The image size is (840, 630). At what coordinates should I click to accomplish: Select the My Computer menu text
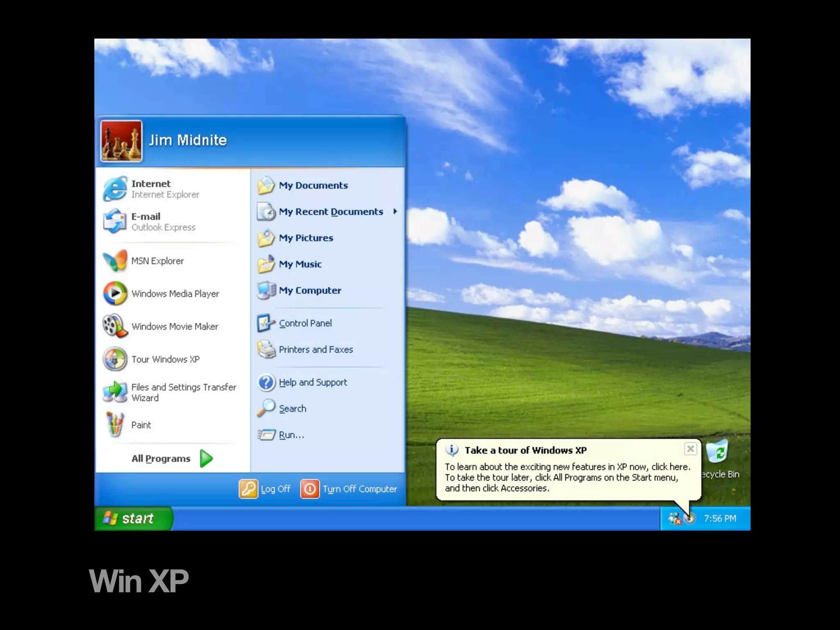310,290
